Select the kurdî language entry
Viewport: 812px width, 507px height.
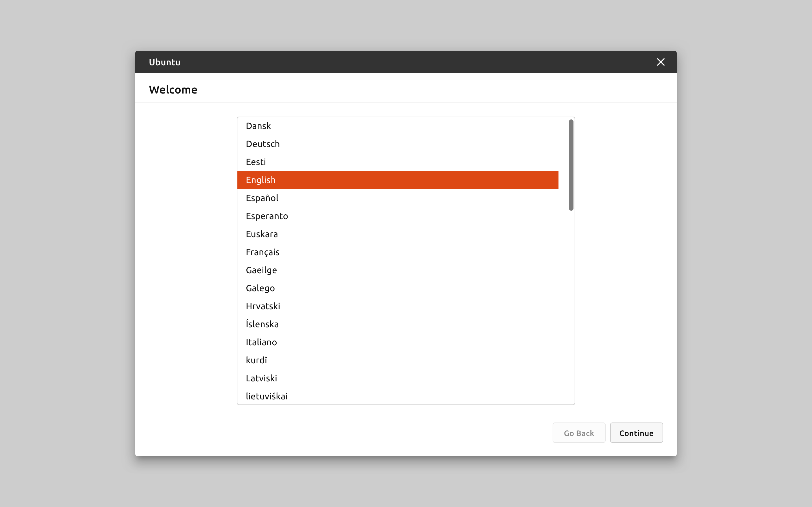pyautogui.click(x=256, y=361)
